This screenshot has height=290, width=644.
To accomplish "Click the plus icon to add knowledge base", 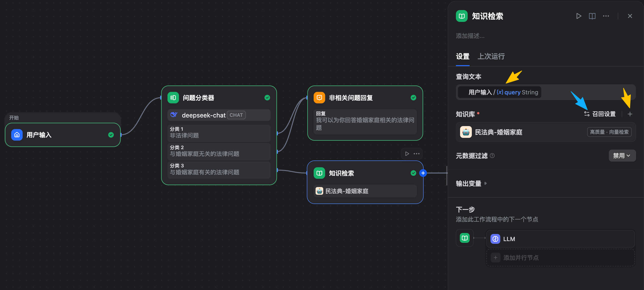I will (x=630, y=114).
